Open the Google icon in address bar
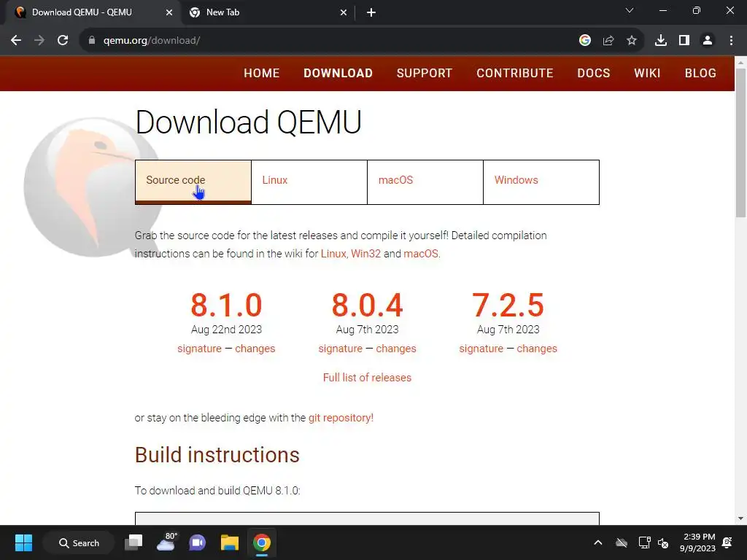747x560 pixels. [x=585, y=41]
